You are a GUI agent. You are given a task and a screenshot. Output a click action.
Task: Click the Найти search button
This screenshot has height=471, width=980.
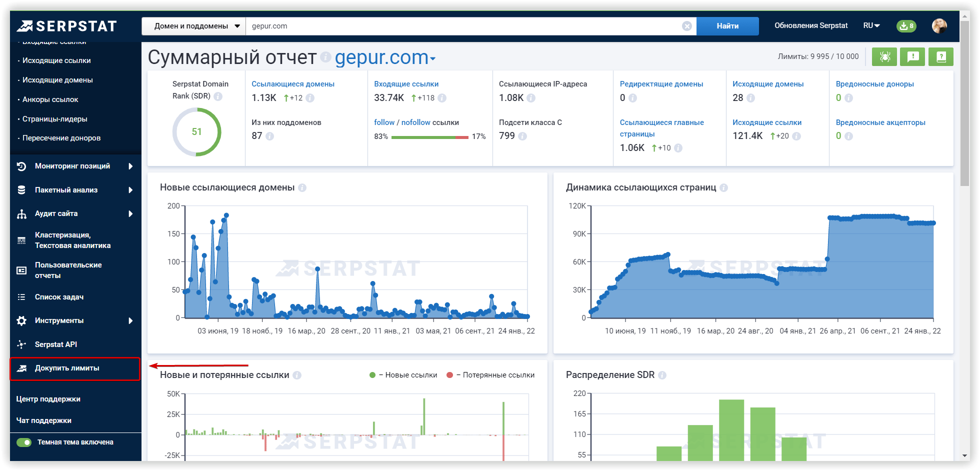[727, 26]
